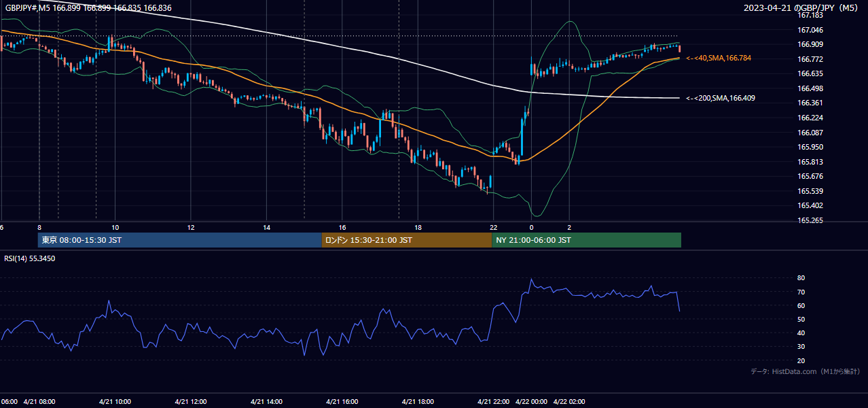Click price axis value 166.909
This screenshot has height=408, width=868.
coord(810,44)
